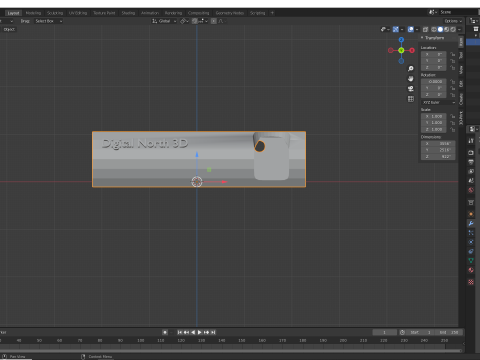Viewport: 480px width, 360px height.
Task: Click the zoom magnifier viewport icon
Action: pos(411,69)
